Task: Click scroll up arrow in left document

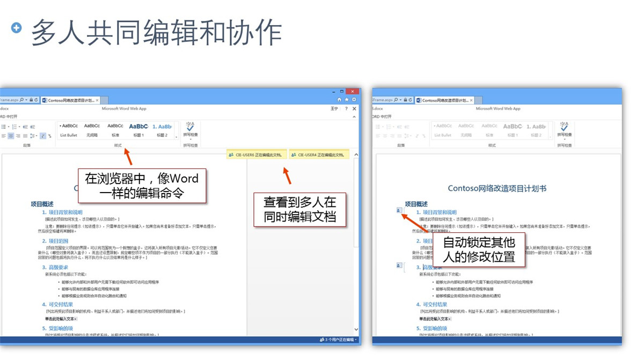Action: tap(355, 155)
